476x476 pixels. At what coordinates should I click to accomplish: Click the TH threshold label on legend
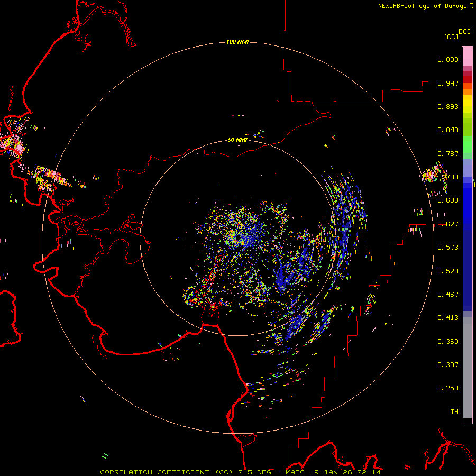tap(454, 412)
